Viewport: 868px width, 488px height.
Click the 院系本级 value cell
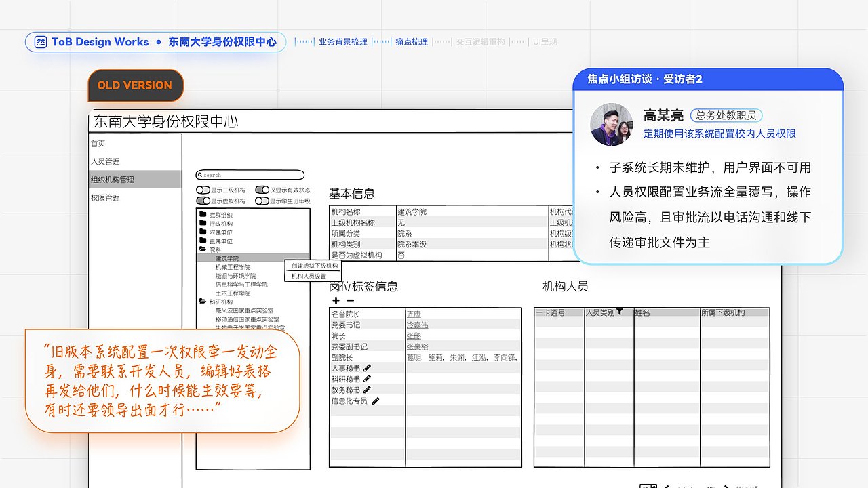472,245
